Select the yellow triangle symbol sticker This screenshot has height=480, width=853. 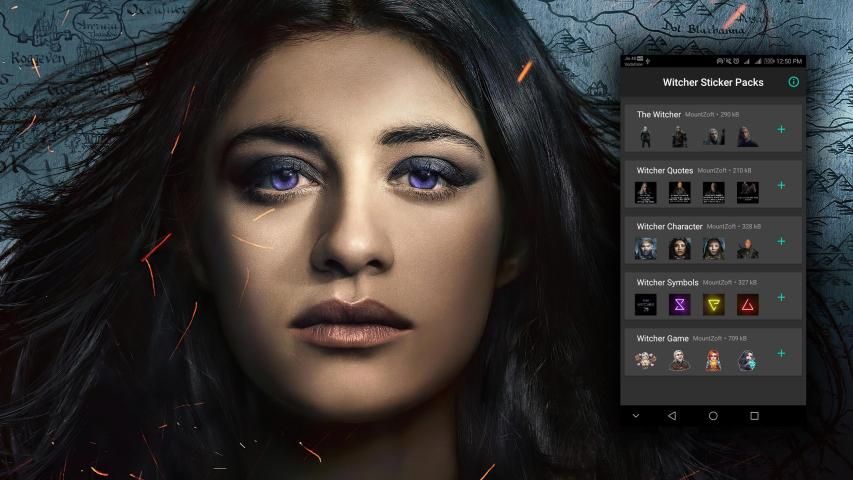pyautogui.click(x=713, y=305)
